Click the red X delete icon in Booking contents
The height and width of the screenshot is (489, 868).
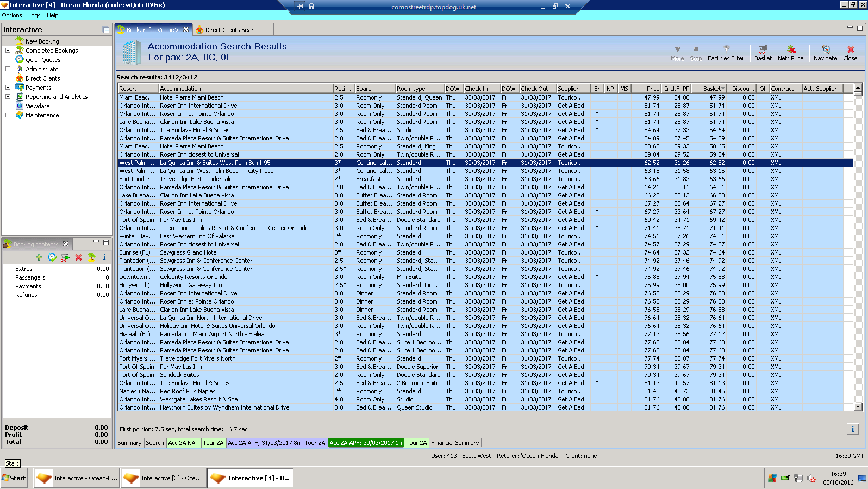(78, 257)
